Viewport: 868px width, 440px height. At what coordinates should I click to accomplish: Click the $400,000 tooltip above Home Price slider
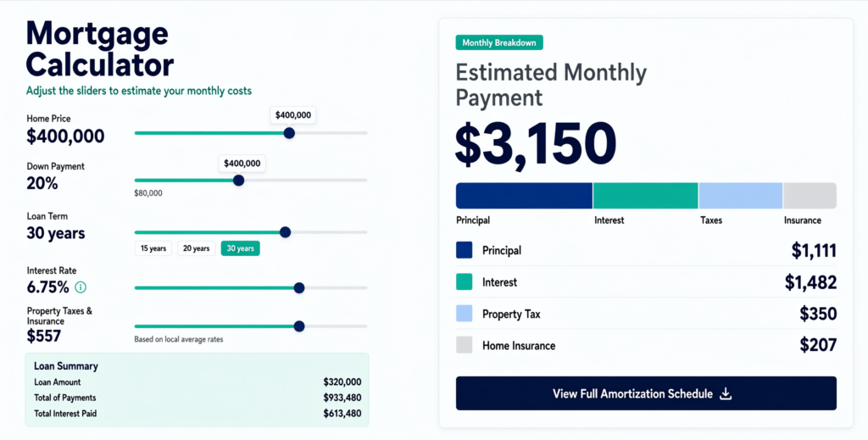(x=293, y=115)
